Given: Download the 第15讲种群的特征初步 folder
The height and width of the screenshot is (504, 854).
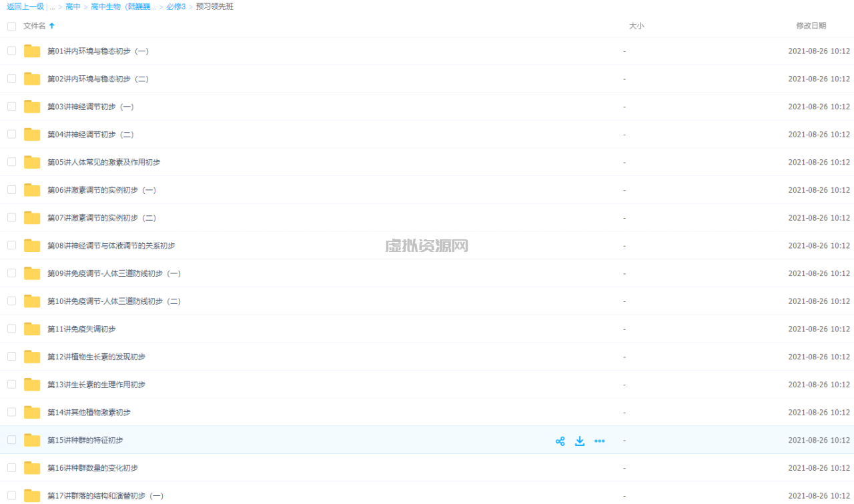Looking at the screenshot, I should [x=580, y=441].
